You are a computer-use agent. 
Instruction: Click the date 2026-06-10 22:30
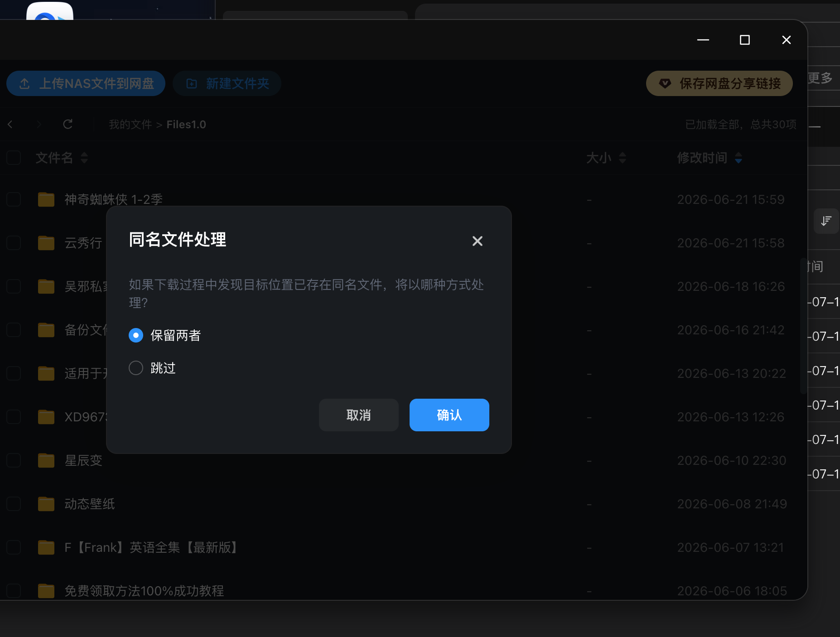(731, 460)
